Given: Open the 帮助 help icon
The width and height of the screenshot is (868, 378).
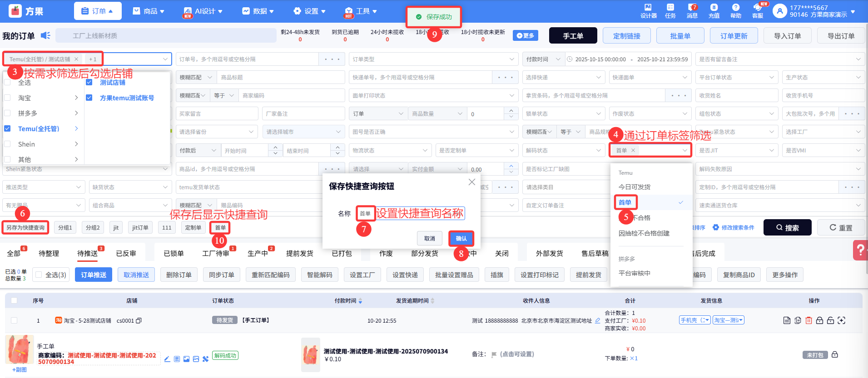Looking at the screenshot, I should click(736, 8).
